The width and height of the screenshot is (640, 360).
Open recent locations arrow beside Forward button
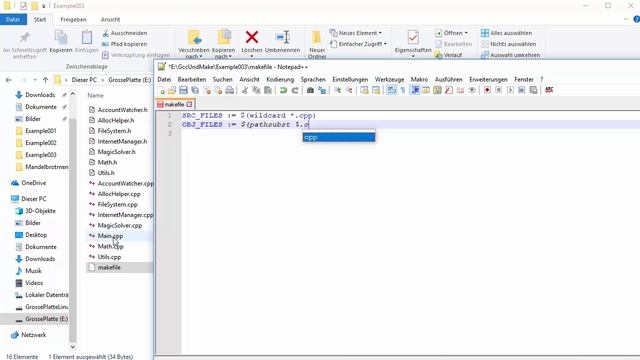click(35, 80)
